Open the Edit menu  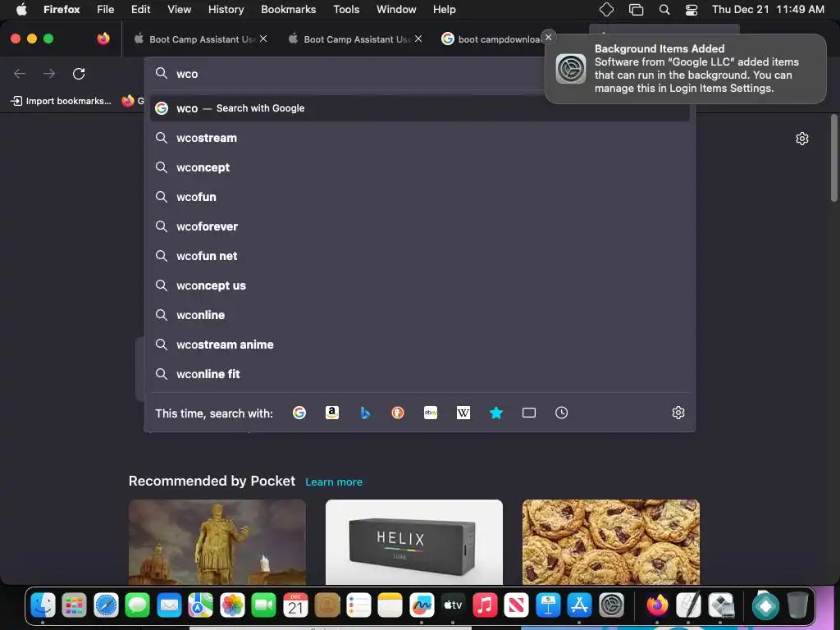pyautogui.click(x=141, y=10)
